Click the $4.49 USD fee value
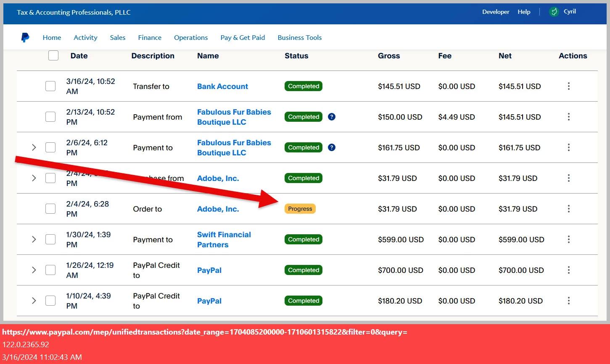This screenshot has width=610, height=364. pos(457,117)
